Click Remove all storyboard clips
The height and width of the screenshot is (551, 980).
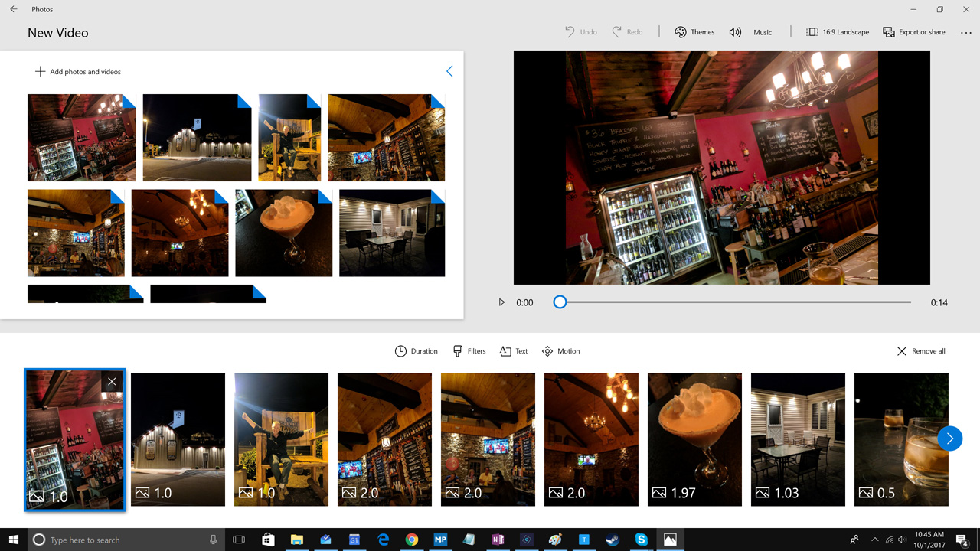click(920, 350)
